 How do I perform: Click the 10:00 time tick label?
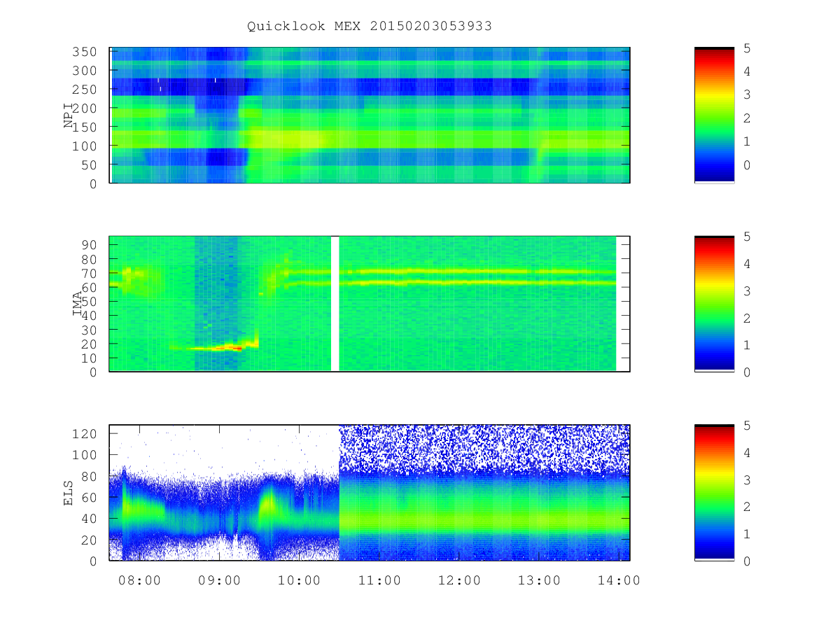[300, 580]
